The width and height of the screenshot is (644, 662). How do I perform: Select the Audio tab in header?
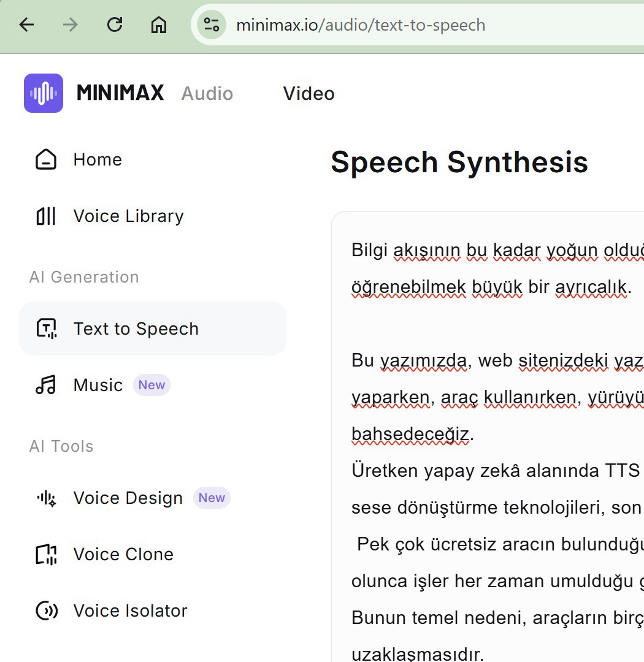(x=207, y=93)
